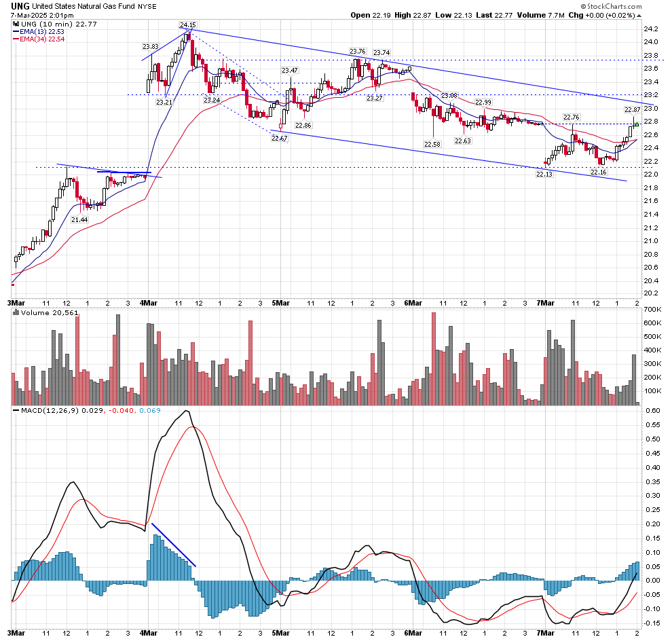Click the 21.44 low price label

click(80, 219)
